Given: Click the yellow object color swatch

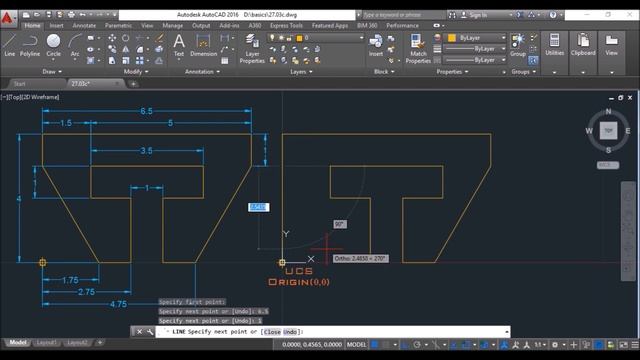Looking at the screenshot, I should (451, 38).
